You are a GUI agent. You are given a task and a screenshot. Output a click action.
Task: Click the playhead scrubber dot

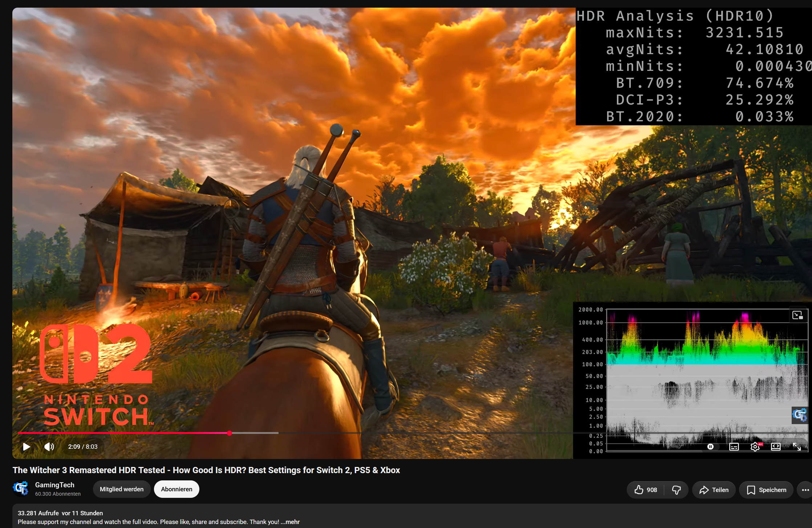(230, 433)
